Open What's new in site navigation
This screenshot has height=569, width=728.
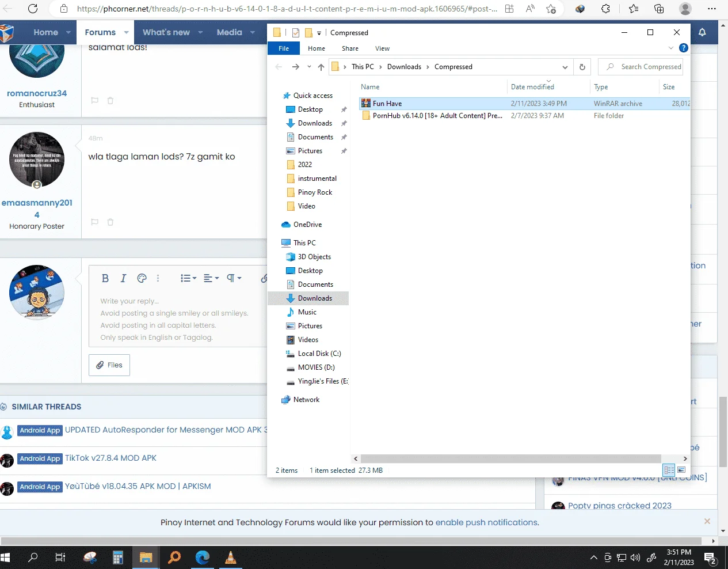pos(166,32)
